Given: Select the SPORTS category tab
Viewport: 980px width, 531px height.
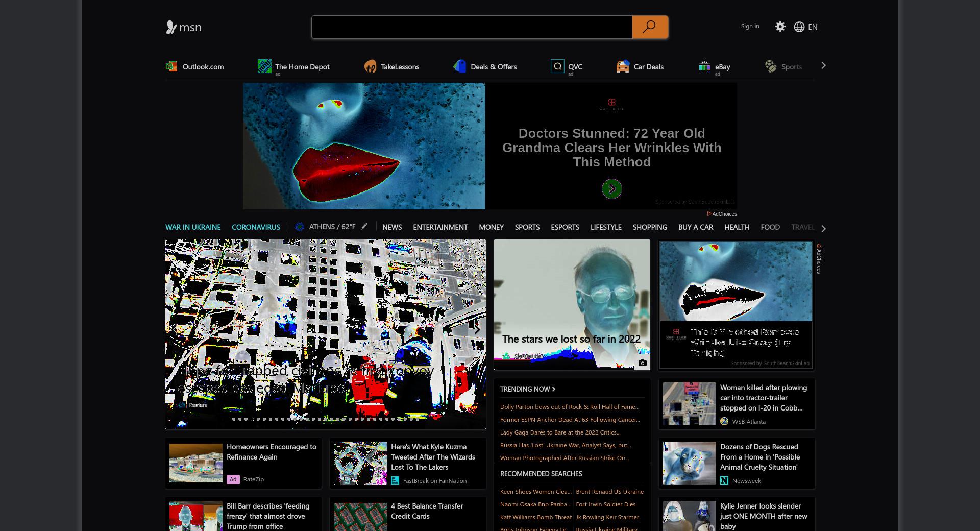Looking at the screenshot, I should pyautogui.click(x=527, y=227).
